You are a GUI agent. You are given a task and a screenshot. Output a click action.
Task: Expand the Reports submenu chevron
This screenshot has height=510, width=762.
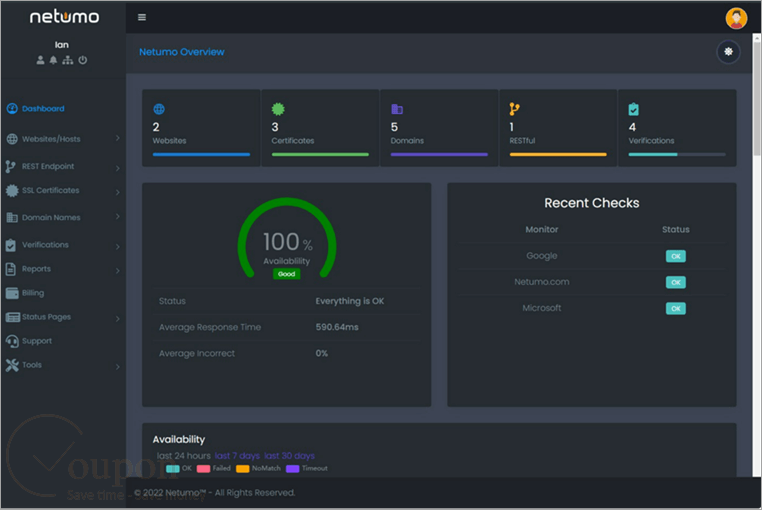pos(118,270)
